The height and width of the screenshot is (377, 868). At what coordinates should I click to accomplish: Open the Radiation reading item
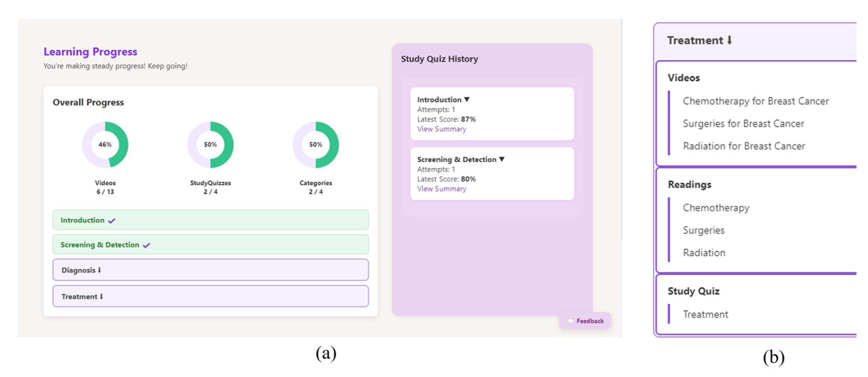(704, 253)
